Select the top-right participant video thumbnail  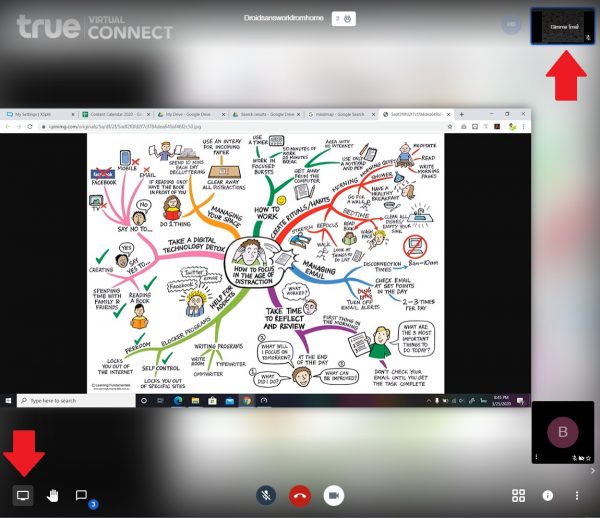(x=562, y=27)
